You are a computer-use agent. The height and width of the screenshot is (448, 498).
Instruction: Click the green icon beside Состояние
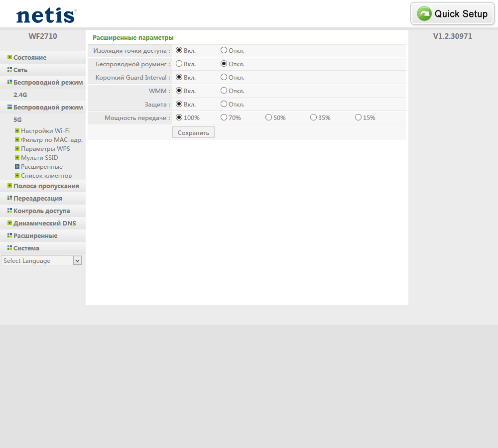pos(9,57)
